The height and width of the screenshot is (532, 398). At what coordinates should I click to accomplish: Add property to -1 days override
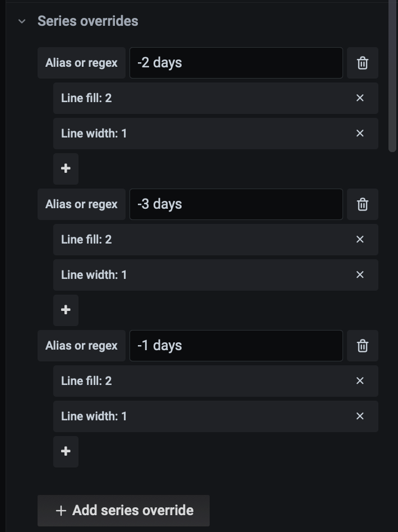point(66,451)
